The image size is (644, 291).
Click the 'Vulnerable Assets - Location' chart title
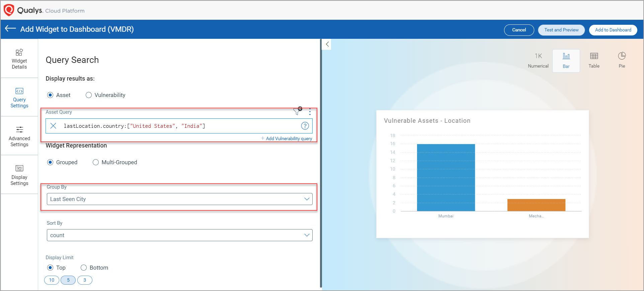(x=427, y=121)
